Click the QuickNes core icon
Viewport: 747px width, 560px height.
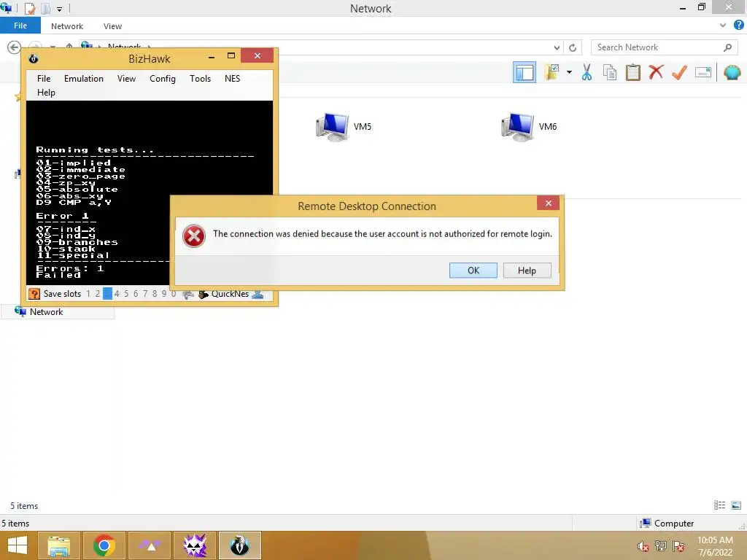tap(204, 295)
